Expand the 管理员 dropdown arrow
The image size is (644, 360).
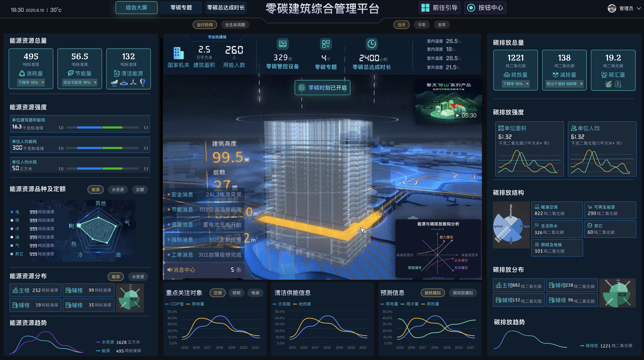pyautogui.click(x=639, y=8)
